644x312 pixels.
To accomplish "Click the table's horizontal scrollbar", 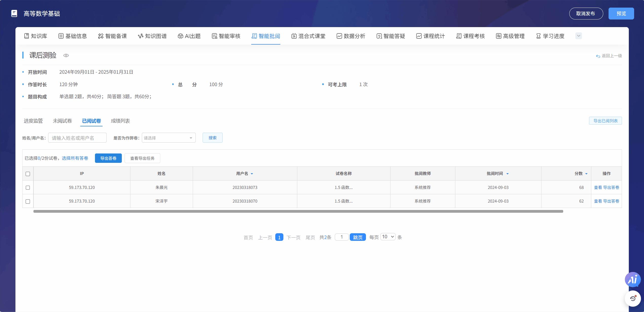I will [298, 211].
